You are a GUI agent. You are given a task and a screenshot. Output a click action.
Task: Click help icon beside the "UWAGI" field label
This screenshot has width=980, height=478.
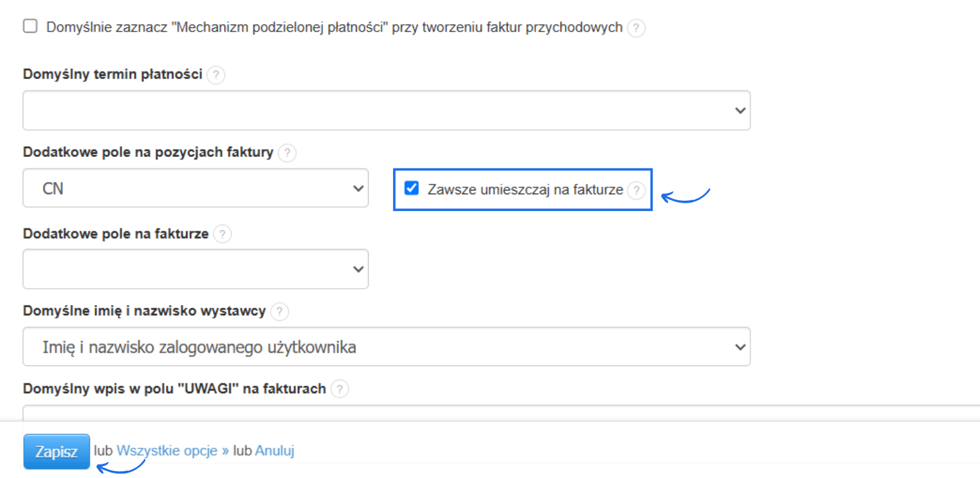(340, 389)
